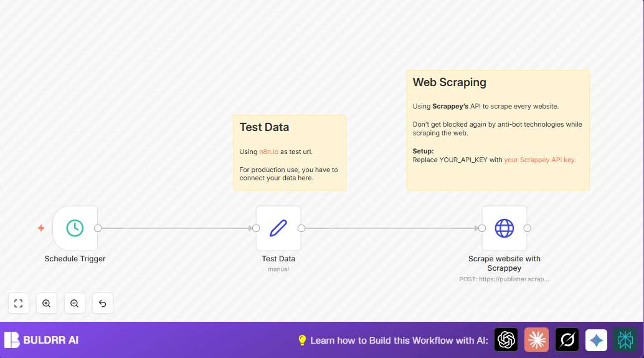
Task: Click 'For production use' sentence in note
Action: [289, 174]
